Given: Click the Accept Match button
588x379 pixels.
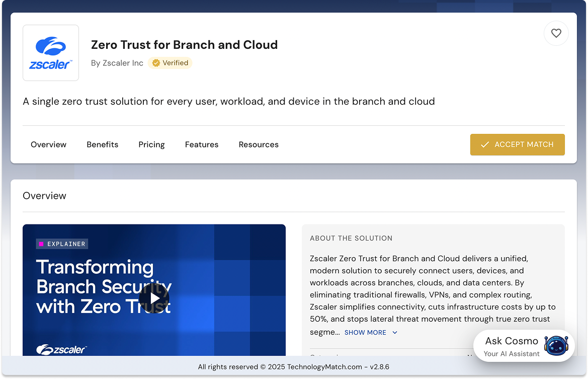Looking at the screenshot, I should [x=517, y=144].
